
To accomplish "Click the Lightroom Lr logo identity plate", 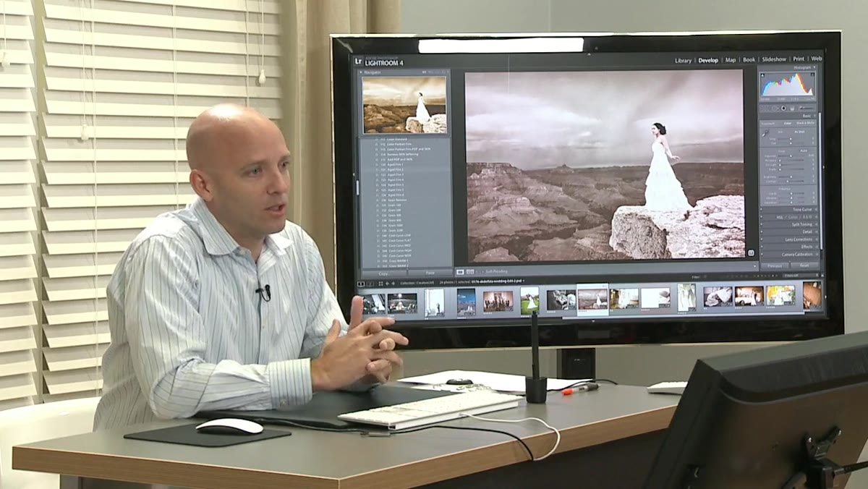I will 359,61.
